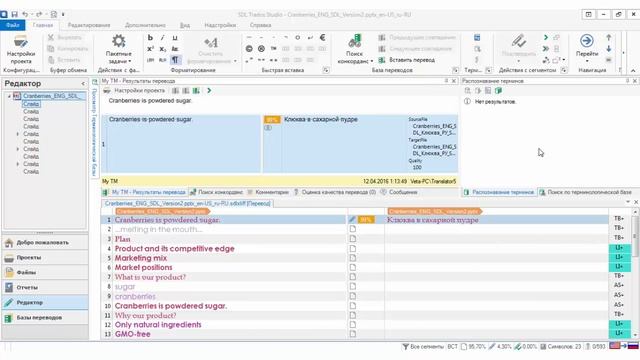
Task: Open Настройки проекта in the ribbon
Action: click(20, 49)
